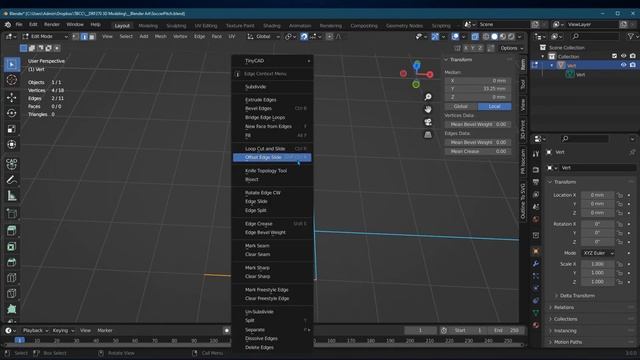Viewport: 640px width, 360px height.
Task: Choose Offset Edge Slide
Action: click(272, 157)
